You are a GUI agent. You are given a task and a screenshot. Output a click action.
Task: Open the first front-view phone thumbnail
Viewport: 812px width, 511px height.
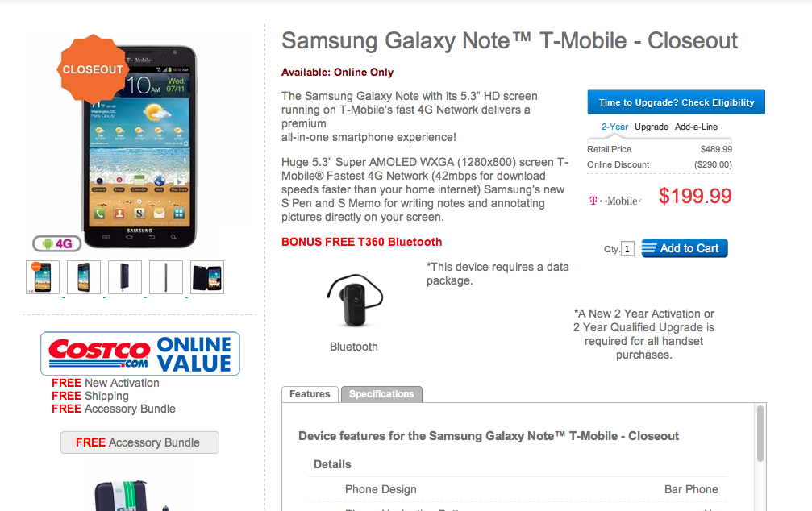[43, 277]
